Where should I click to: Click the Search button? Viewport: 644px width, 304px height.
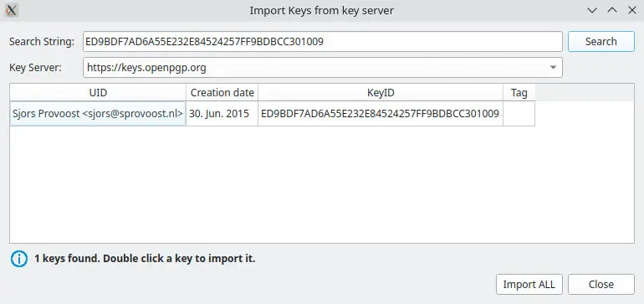tap(601, 42)
